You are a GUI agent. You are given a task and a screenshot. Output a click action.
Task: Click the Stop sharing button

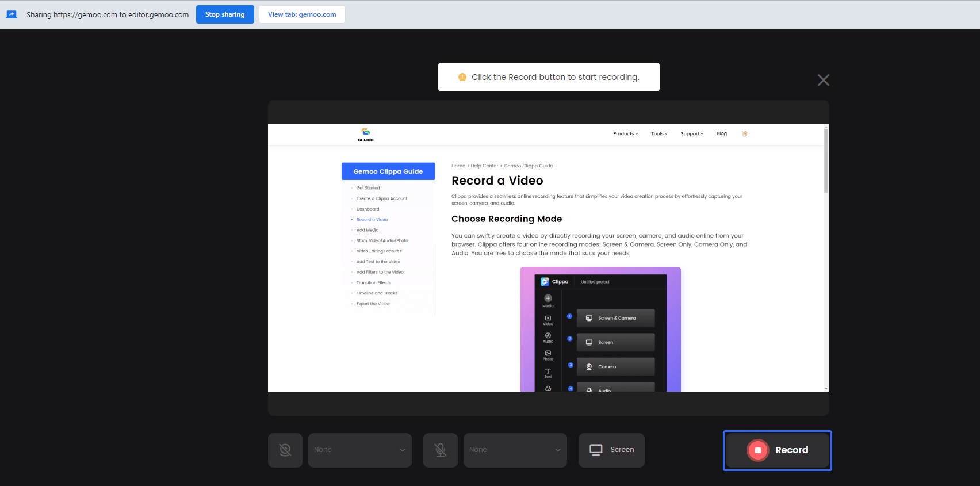225,14
